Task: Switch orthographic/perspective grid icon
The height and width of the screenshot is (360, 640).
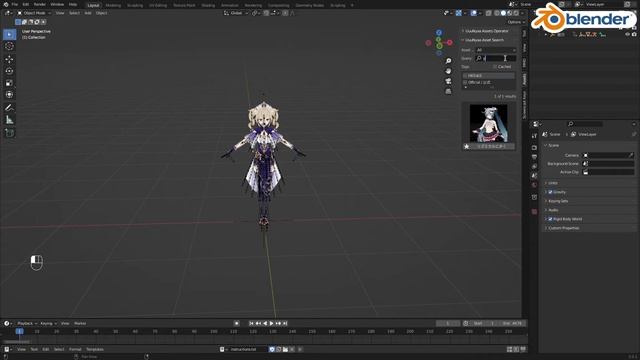Action: [x=448, y=91]
